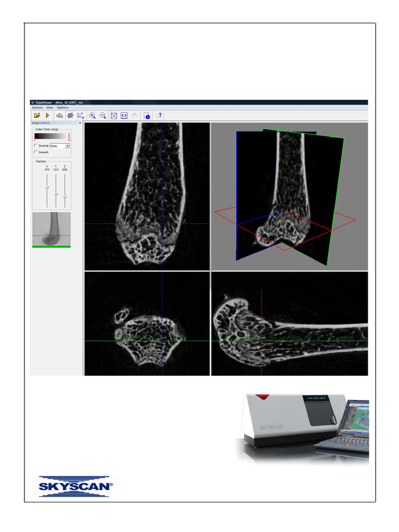
Task: Click the orange play arrow icon
Action: point(47,116)
